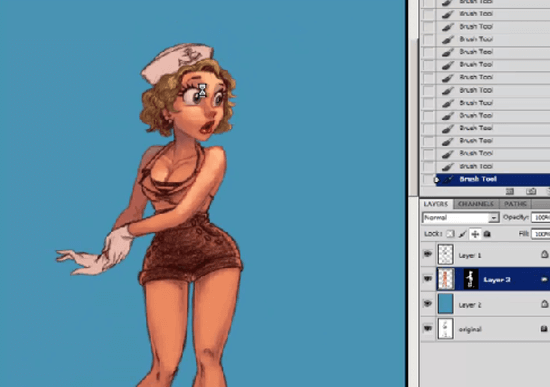Click lock icon on Layer 1 row
The image size is (550, 387).
(544, 254)
